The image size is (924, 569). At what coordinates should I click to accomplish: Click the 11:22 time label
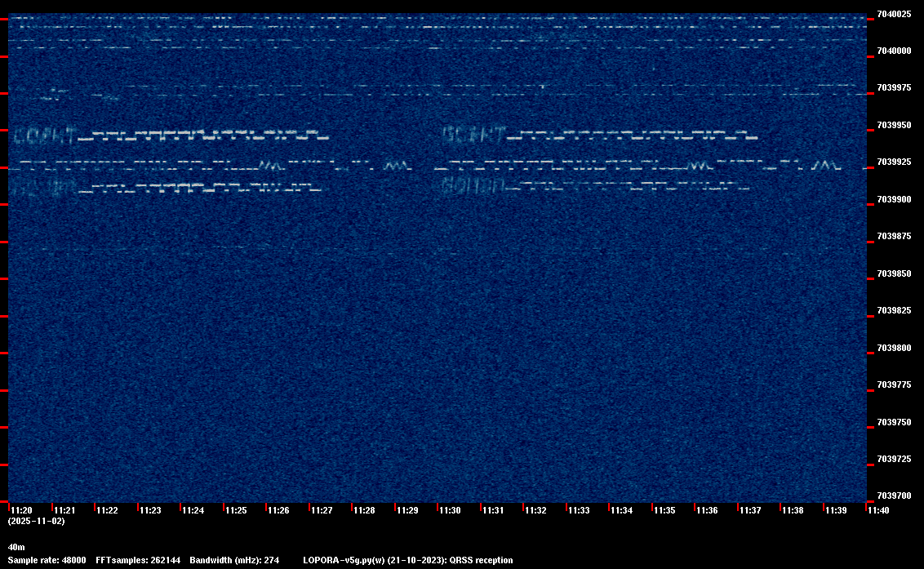pyautogui.click(x=107, y=510)
